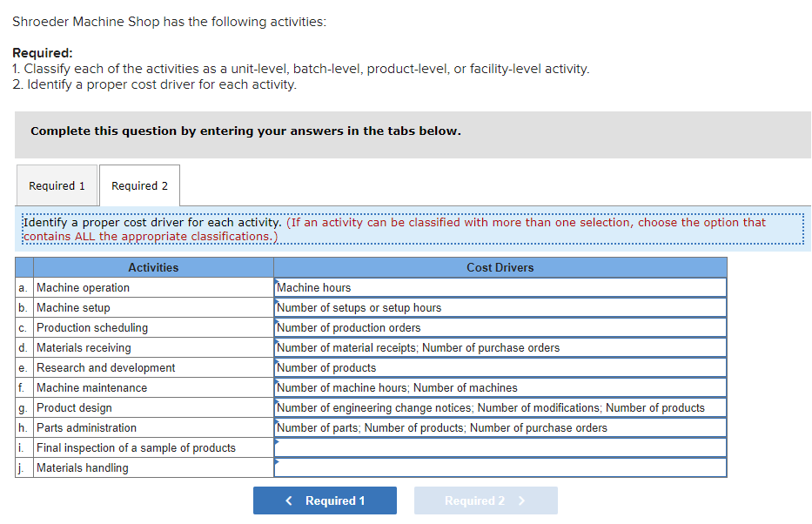Select the cost driver field for Product design
812x524 pixels.
pos(500,406)
